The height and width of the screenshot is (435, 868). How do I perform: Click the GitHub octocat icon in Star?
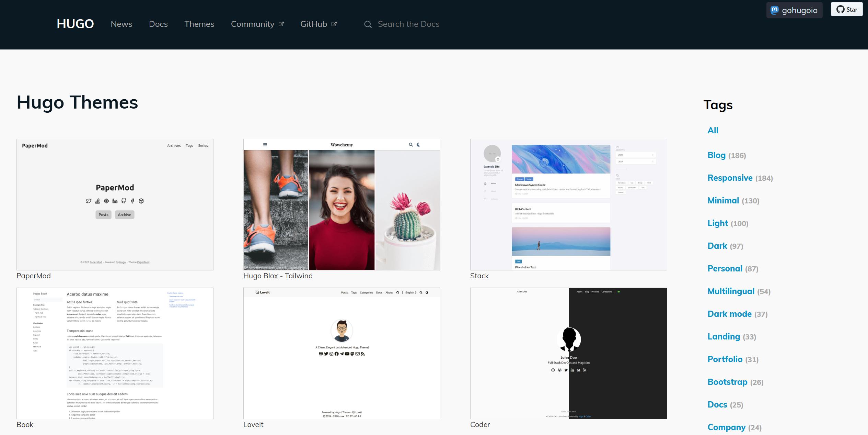pyautogui.click(x=840, y=9)
